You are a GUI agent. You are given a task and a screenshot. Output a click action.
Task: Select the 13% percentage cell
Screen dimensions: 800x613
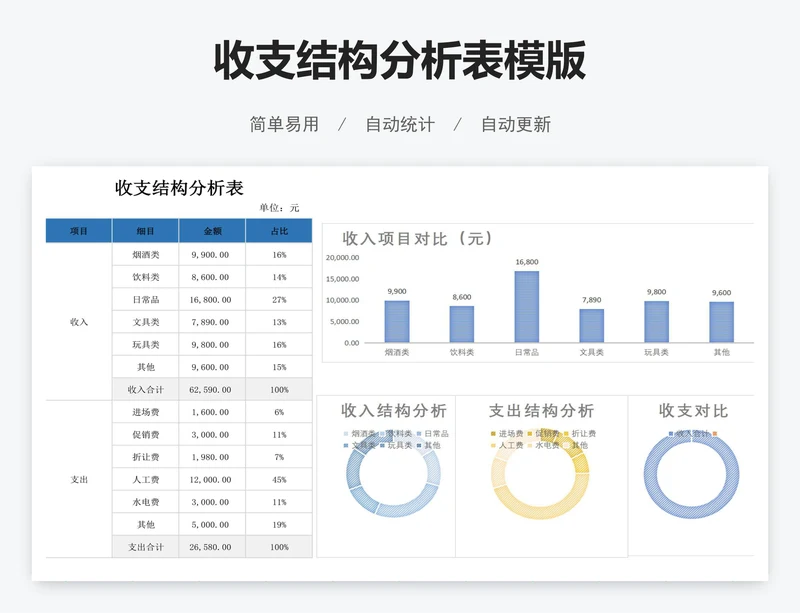[x=279, y=322]
